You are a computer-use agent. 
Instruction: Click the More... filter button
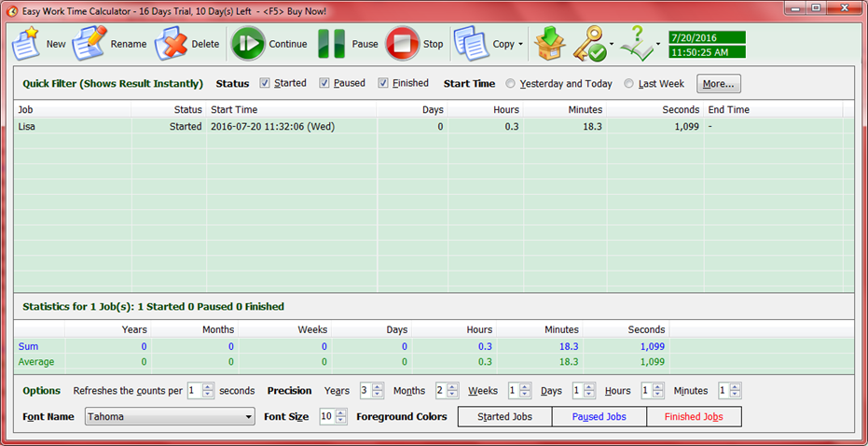(x=719, y=84)
